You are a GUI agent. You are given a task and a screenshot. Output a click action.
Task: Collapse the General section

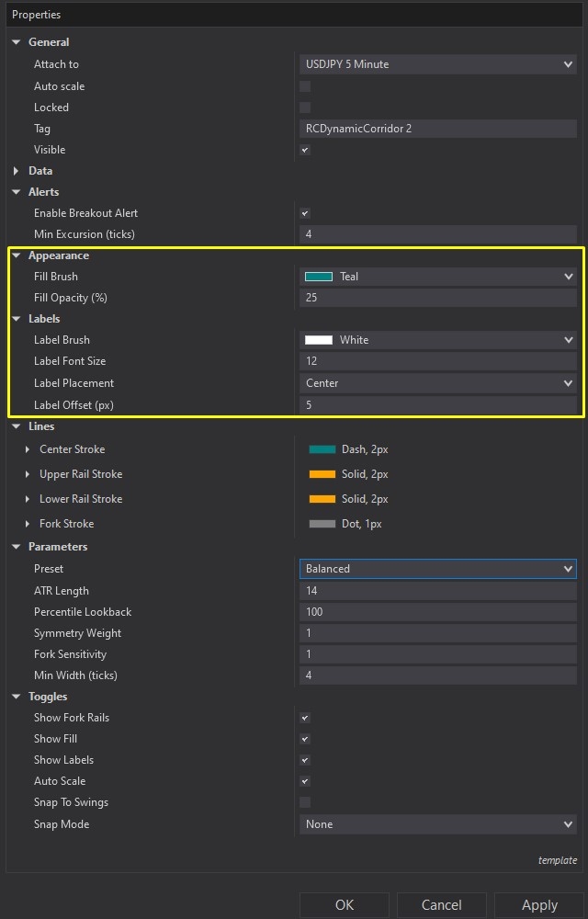15,42
